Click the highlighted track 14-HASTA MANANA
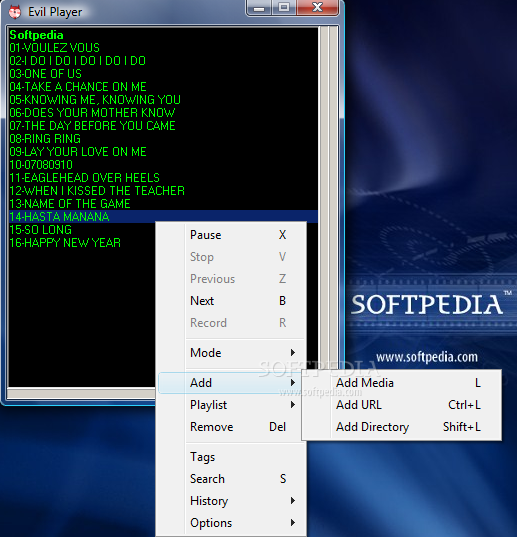Screen dimensions: 517x537 (x=163, y=217)
